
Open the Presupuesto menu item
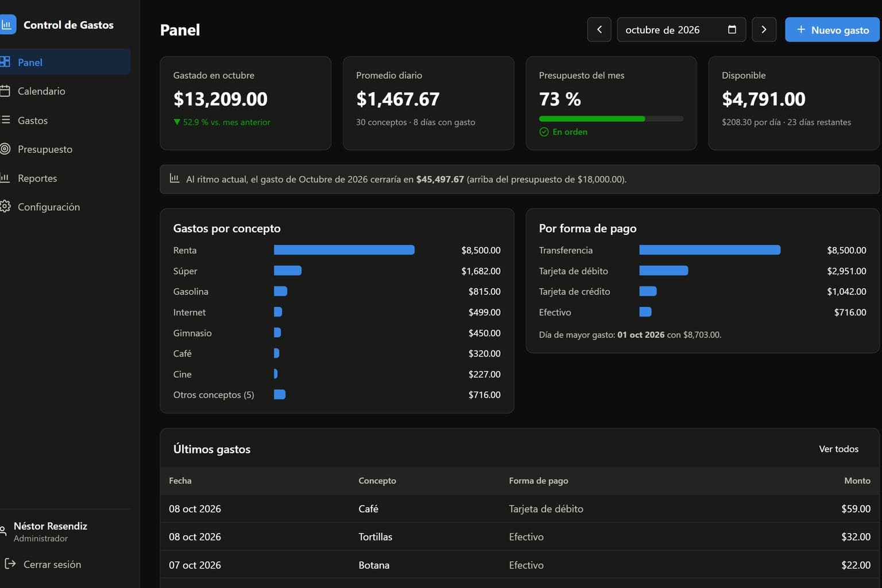(x=65, y=149)
